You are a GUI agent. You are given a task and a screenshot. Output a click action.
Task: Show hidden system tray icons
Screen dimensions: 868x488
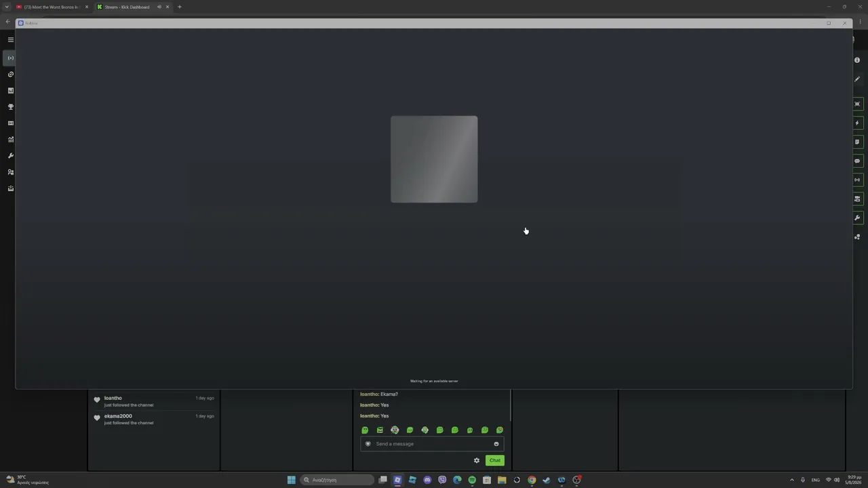pos(791,480)
